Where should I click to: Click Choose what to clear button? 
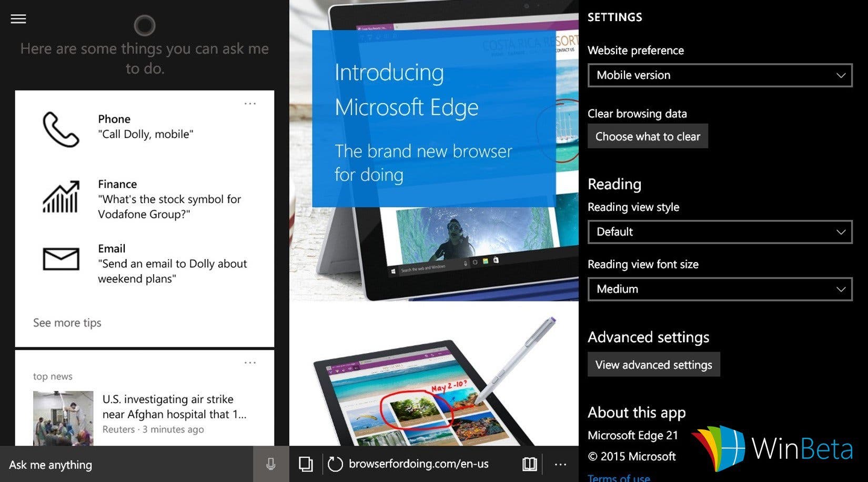click(648, 136)
